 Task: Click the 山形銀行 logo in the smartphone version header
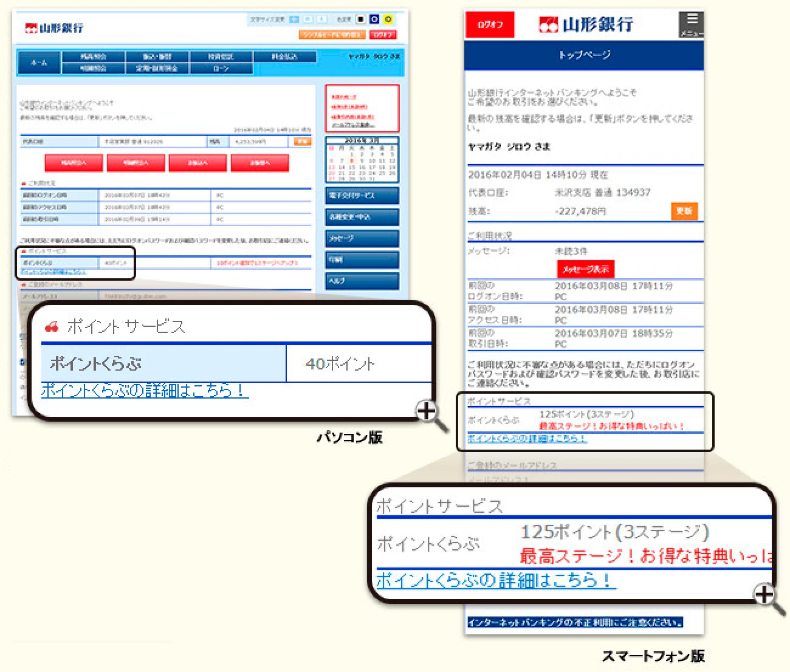(x=586, y=24)
